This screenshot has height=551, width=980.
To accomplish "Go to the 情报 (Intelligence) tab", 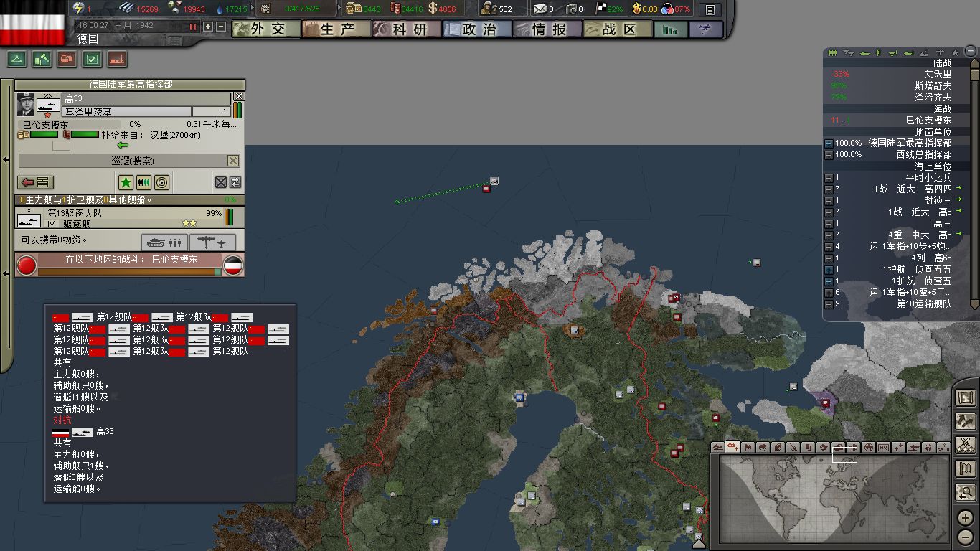I will tap(547, 29).
